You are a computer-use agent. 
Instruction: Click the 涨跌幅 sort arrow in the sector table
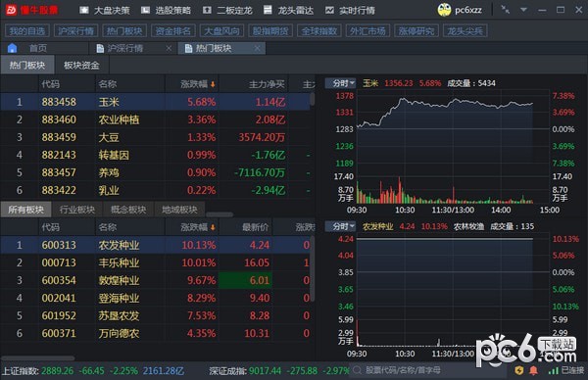click(213, 84)
